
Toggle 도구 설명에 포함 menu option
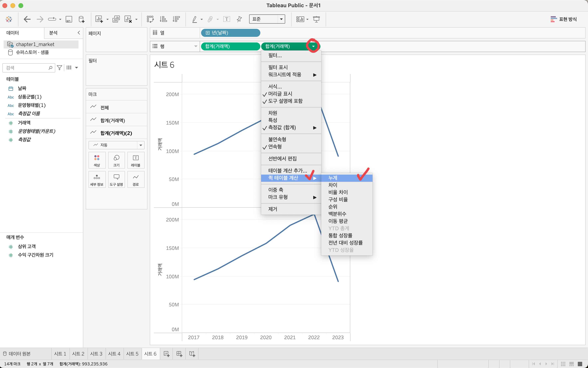(x=285, y=101)
